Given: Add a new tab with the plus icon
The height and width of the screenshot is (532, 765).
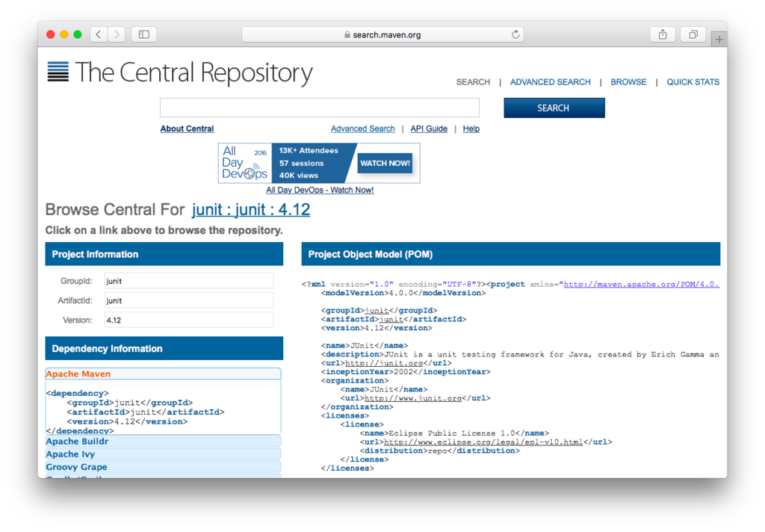Looking at the screenshot, I should point(719,40).
